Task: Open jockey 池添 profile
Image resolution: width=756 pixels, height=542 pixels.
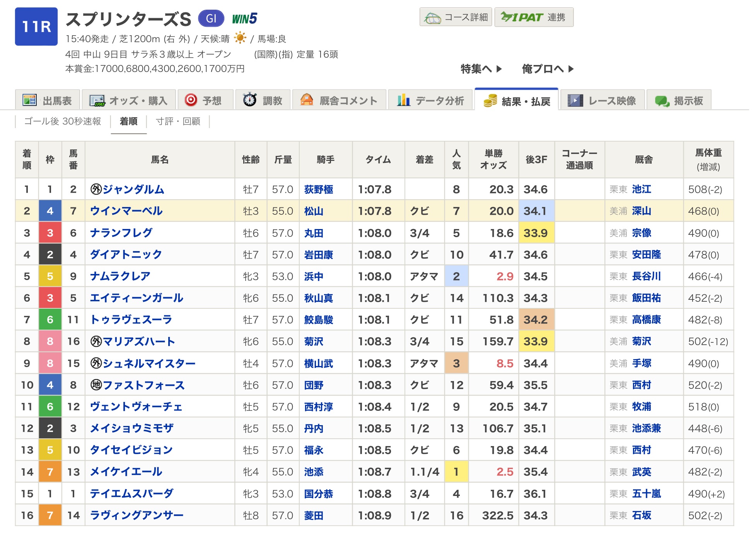Action: (x=314, y=472)
